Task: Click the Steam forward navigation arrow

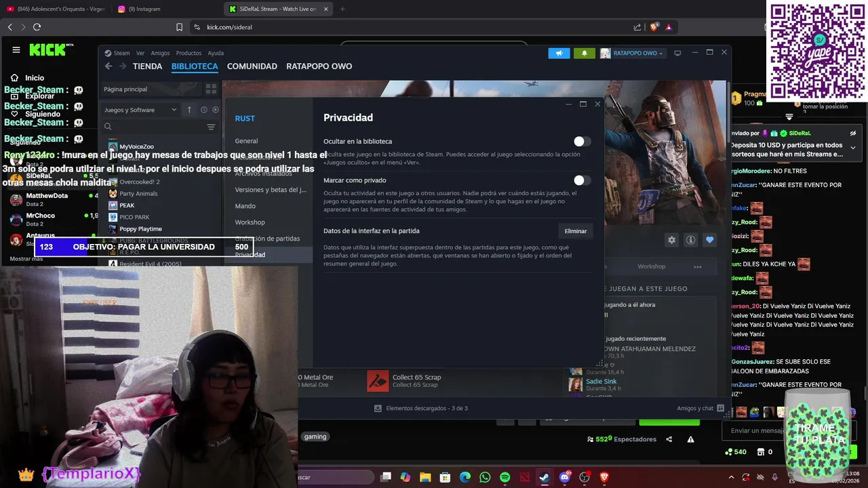Action: (x=123, y=66)
